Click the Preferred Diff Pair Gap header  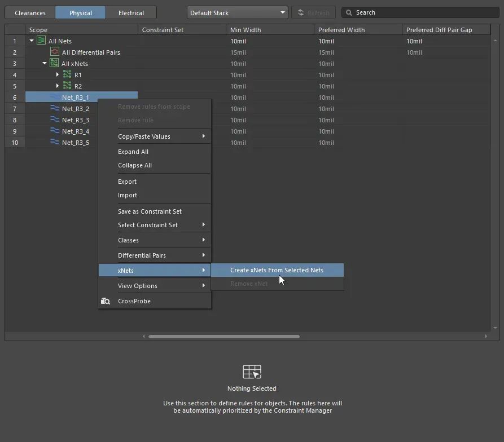(446, 30)
